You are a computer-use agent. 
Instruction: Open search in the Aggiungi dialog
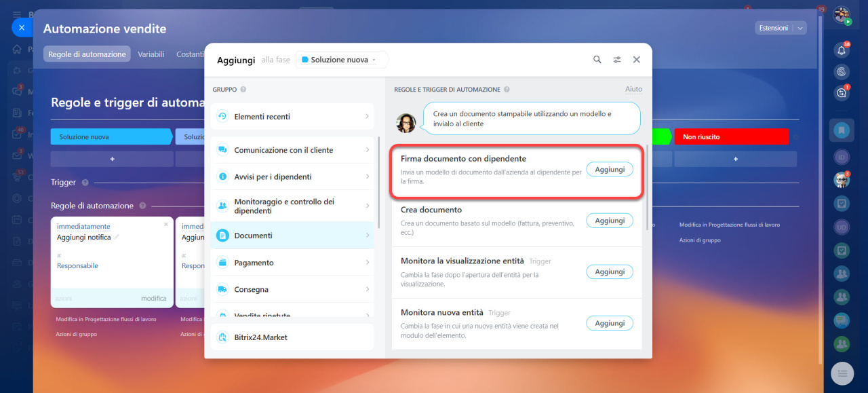[x=597, y=60]
